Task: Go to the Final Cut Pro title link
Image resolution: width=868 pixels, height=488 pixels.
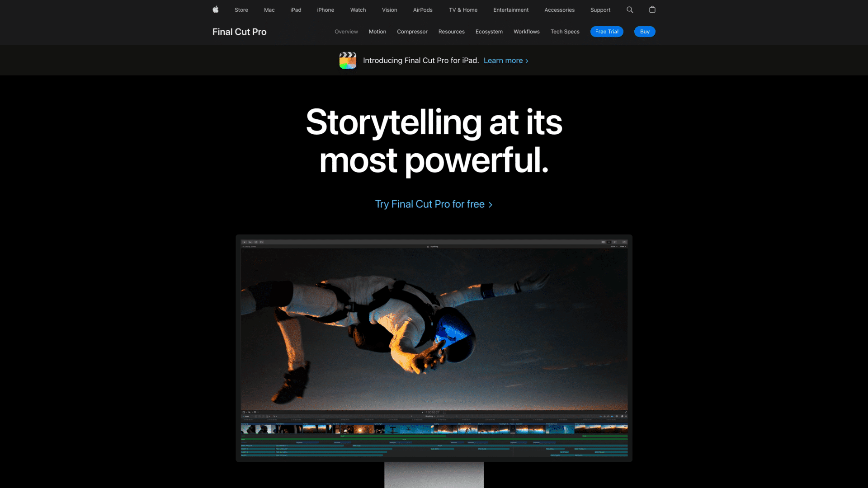Action: pos(240,32)
